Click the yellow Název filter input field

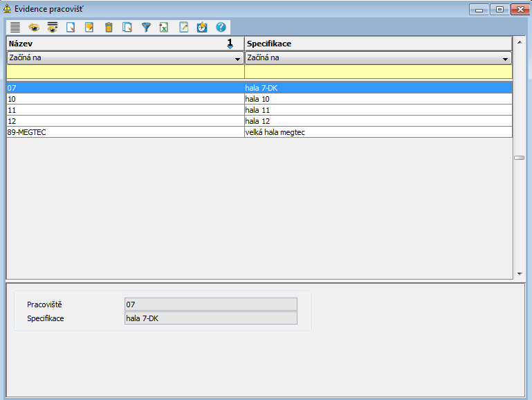(125, 71)
